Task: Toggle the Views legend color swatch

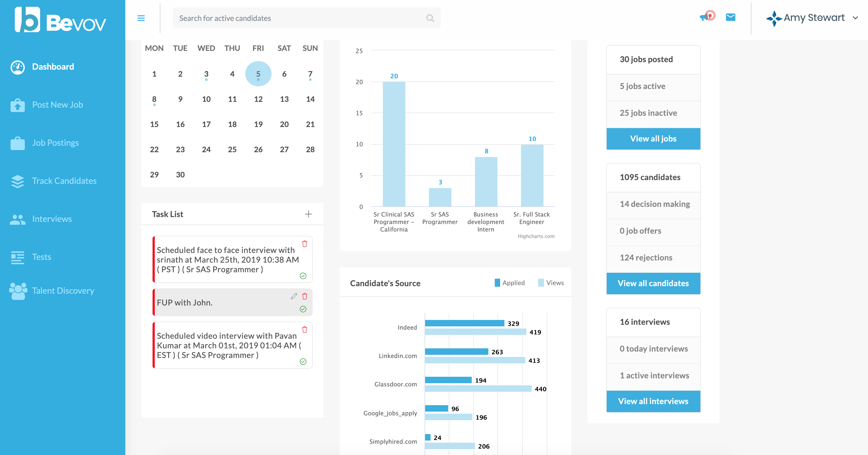Action: click(x=541, y=283)
